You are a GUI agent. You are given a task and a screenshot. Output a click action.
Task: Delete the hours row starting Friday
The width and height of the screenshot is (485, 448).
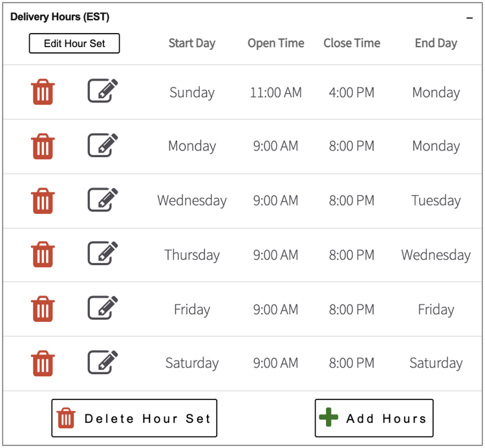pos(43,309)
